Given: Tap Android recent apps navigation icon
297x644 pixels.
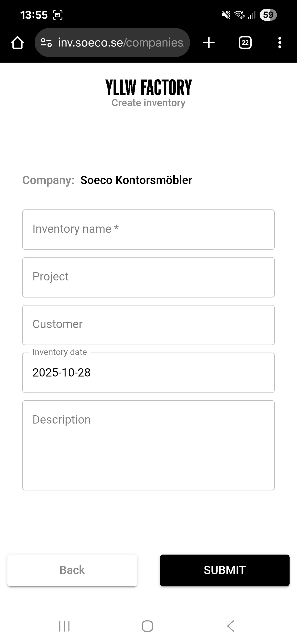Looking at the screenshot, I should (x=64, y=626).
